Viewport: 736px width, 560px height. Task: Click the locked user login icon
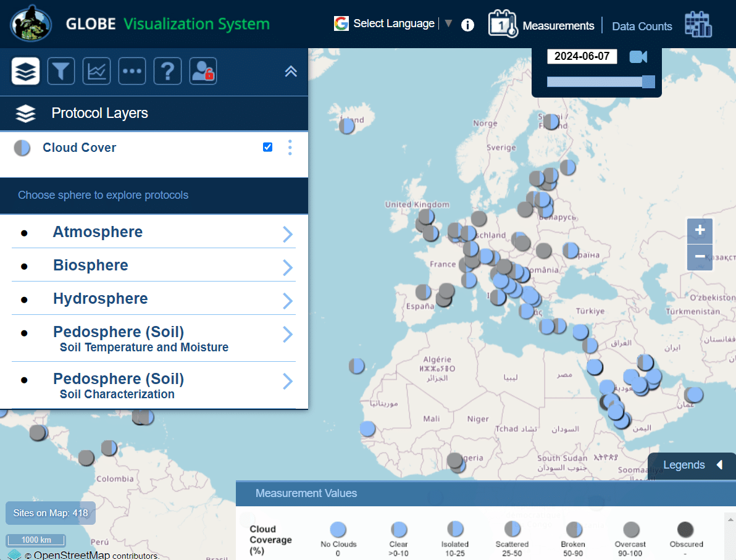coord(203,71)
